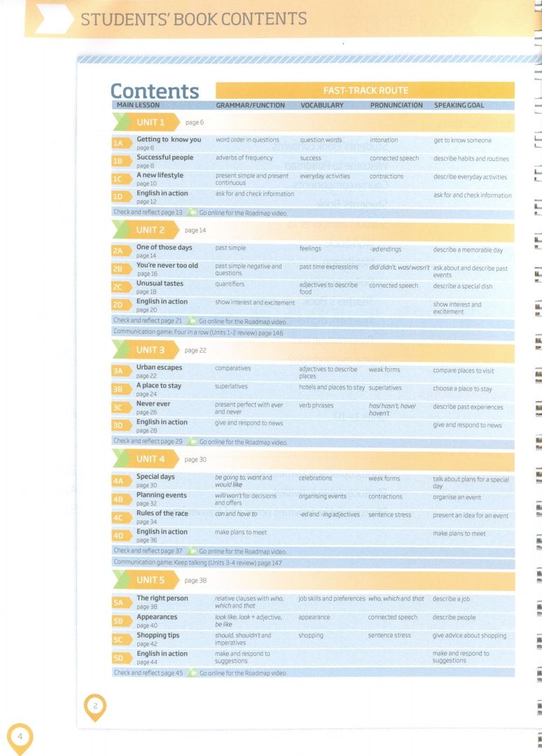The image size is (542, 756).
Task: Click the 1A lesson badge
Action: (x=121, y=143)
